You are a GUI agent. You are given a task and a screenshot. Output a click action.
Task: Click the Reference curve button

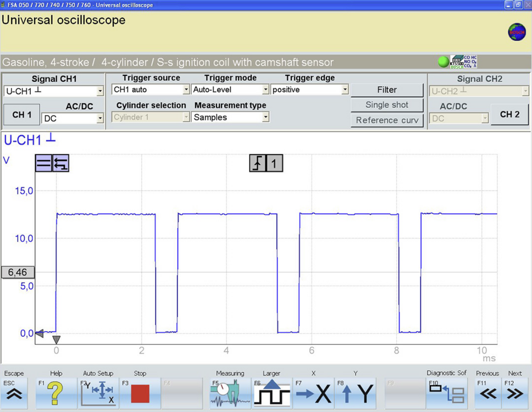pos(387,120)
